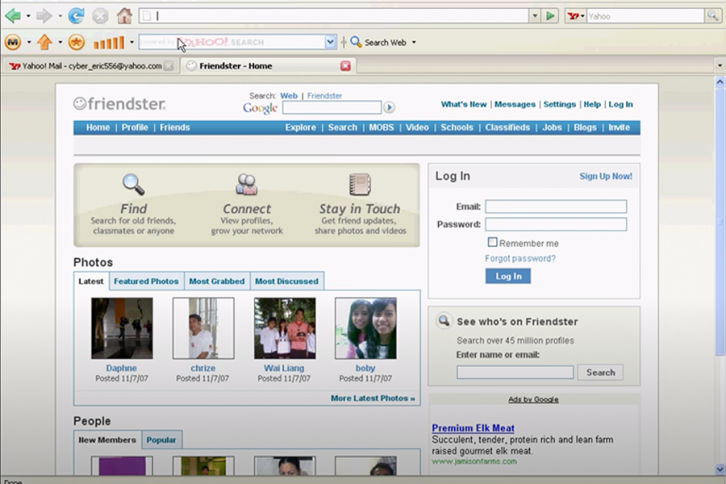Select the Most Discussed photos tab
Viewport: 726px width, 484px height.
(x=287, y=281)
